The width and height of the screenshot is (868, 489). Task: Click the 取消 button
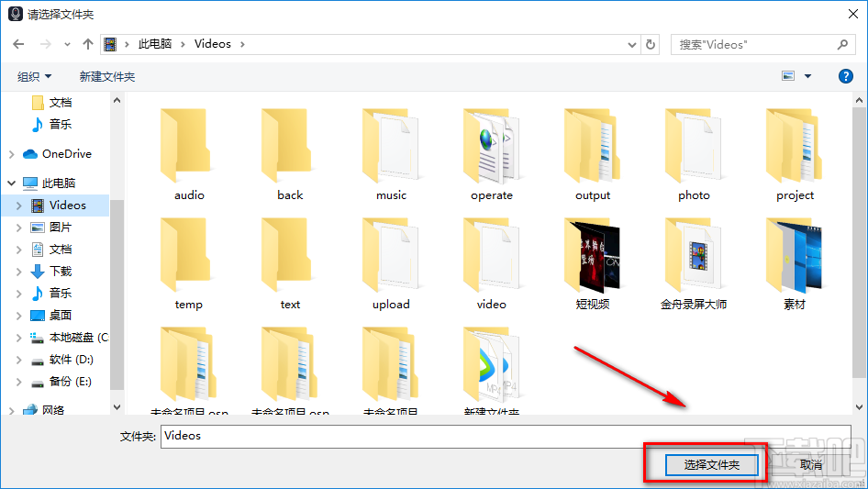[810, 464]
